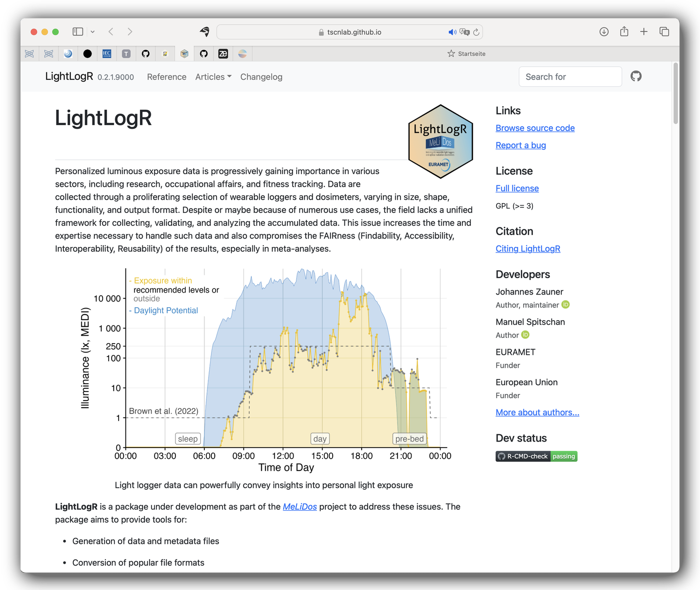This screenshot has height=590, width=700.
Task: Click the 'Generation of data and metadata files' bullet
Action: [x=146, y=541]
